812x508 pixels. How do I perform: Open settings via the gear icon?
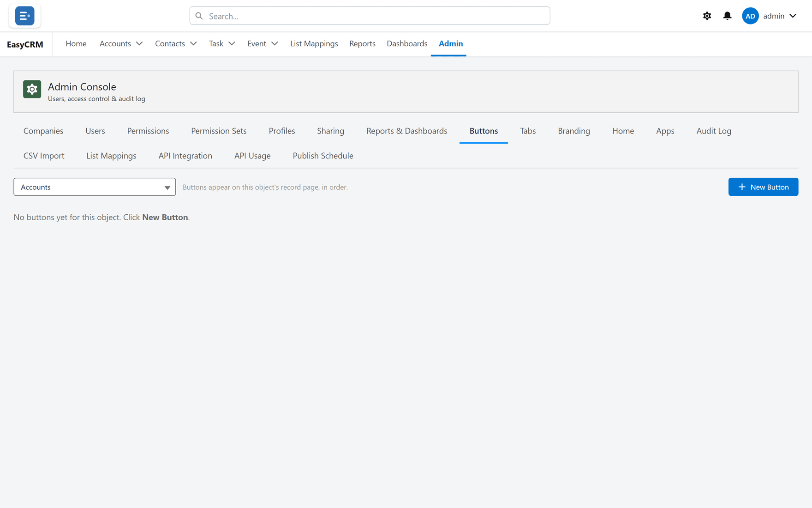(x=707, y=16)
